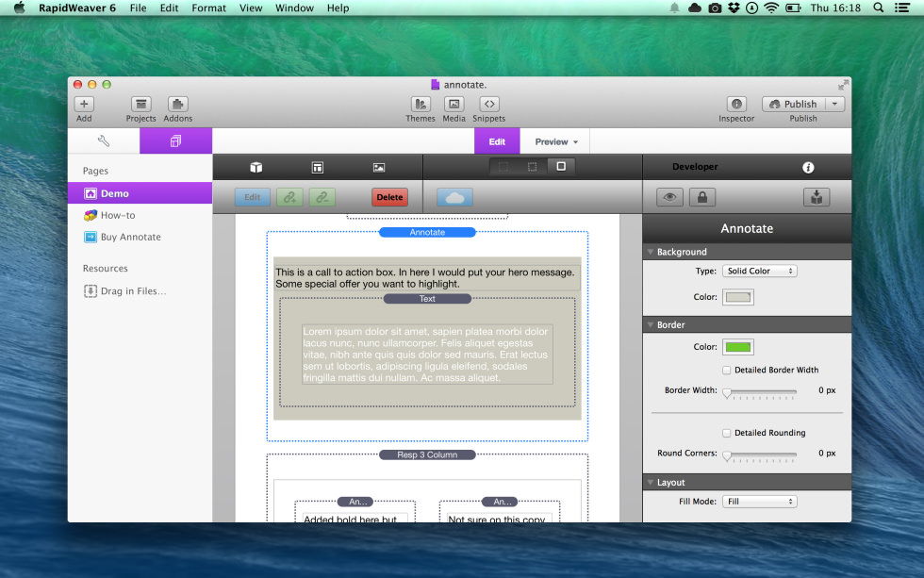Select the wrench settings sidebar tab
The height and width of the screenshot is (578, 924).
click(104, 140)
